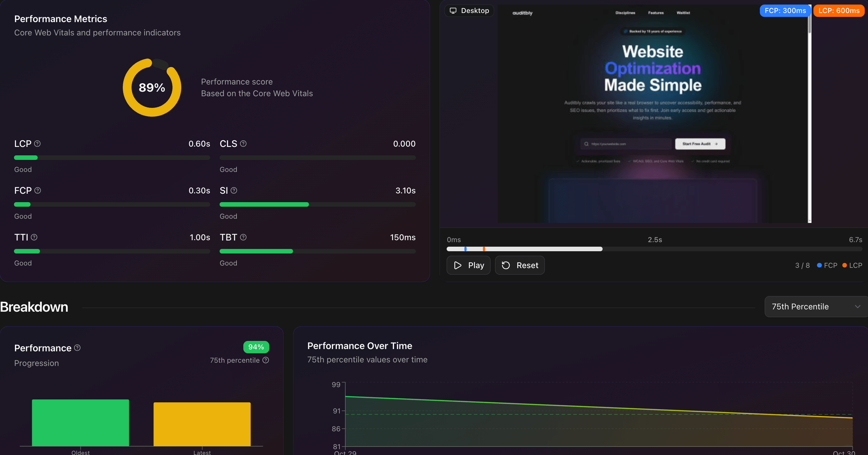
Task: Toggle the LCP legend dot
Action: [x=845, y=265]
